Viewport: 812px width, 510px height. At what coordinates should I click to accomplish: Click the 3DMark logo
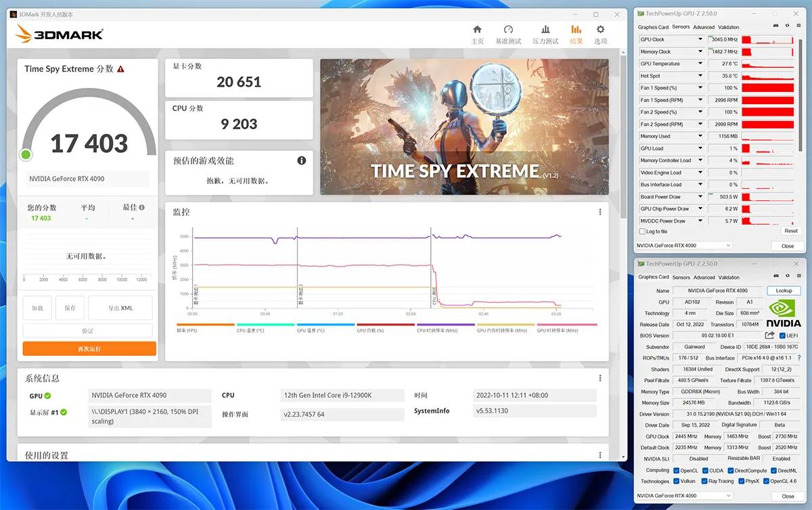[60, 32]
